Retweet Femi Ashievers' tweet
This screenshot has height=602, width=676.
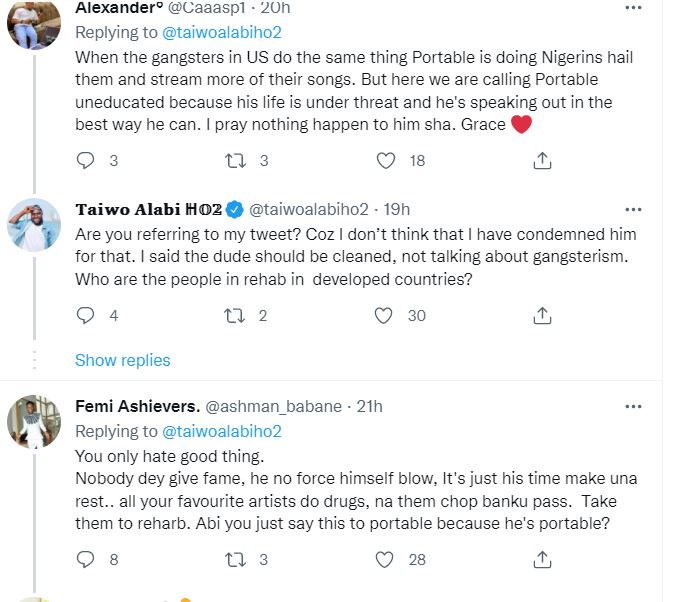pyautogui.click(x=234, y=561)
